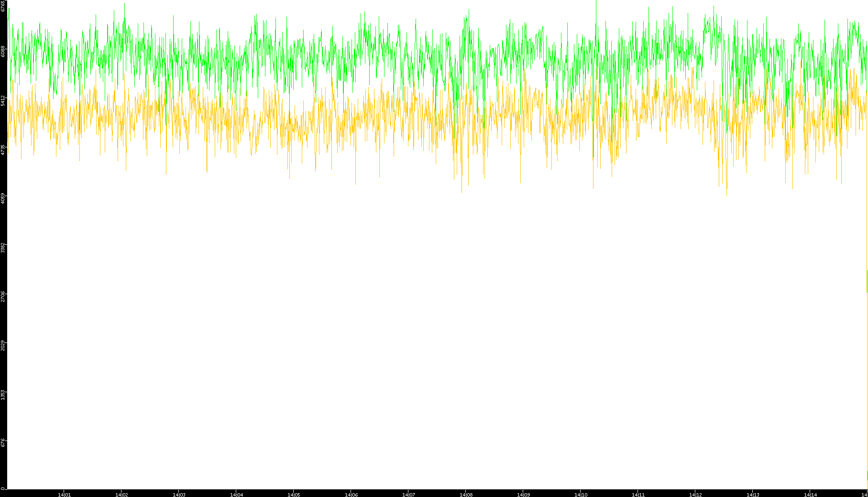
Task: Select the 14:06 time label
Action: coord(351,495)
